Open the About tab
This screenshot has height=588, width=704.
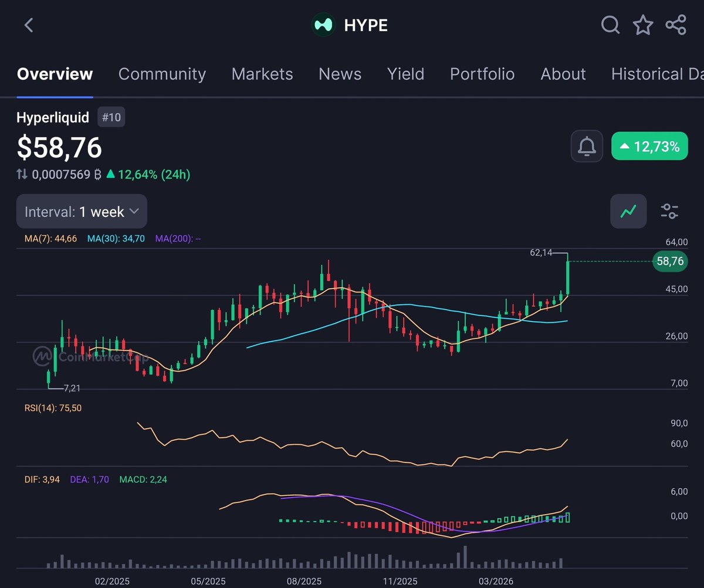(x=563, y=74)
